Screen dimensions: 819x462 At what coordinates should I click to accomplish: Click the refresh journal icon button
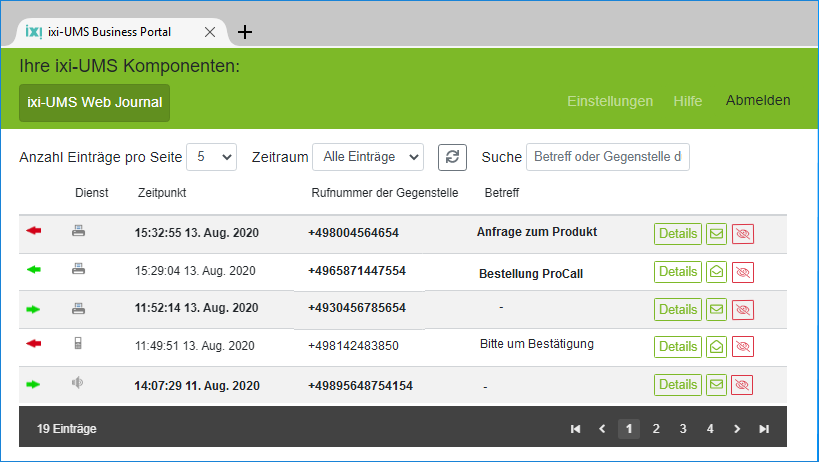click(x=454, y=157)
